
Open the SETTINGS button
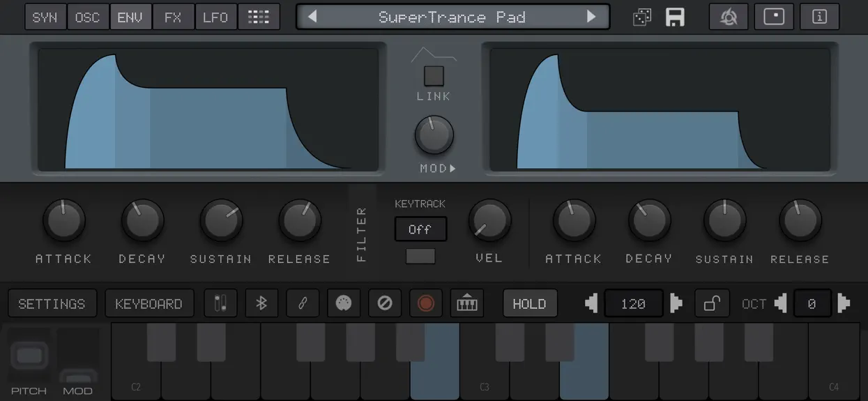[x=52, y=303]
